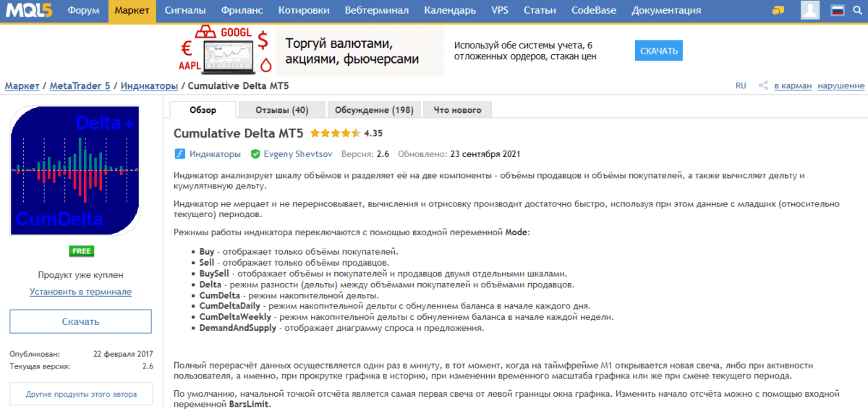868x409 pixels.
Task: Click the Установить в терминале link
Action: tap(80, 292)
